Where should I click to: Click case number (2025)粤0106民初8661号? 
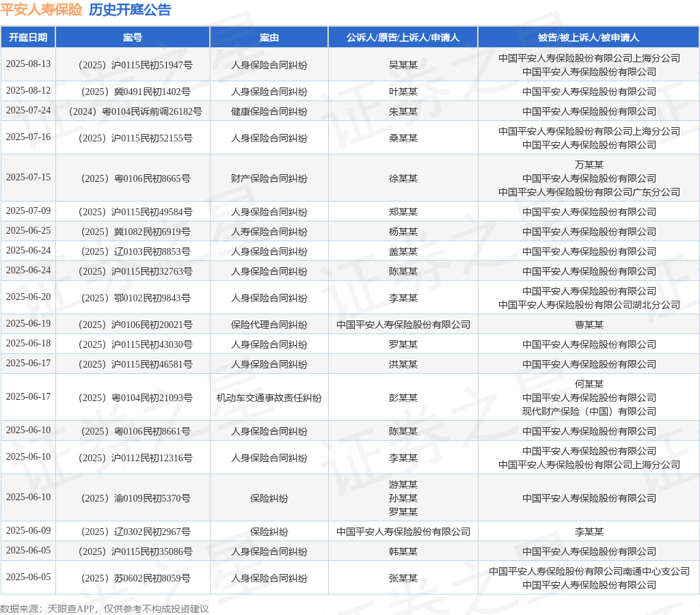pyautogui.click(x=135, y=431)
